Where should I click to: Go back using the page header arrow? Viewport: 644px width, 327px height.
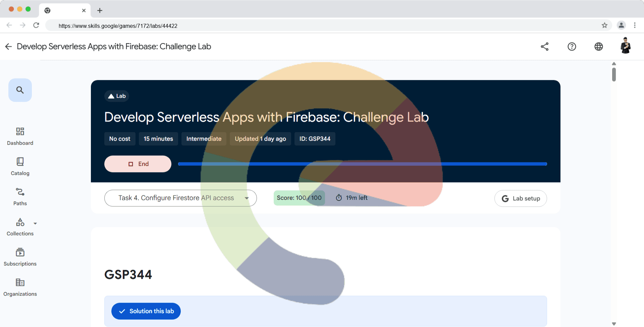pos(8,47)
